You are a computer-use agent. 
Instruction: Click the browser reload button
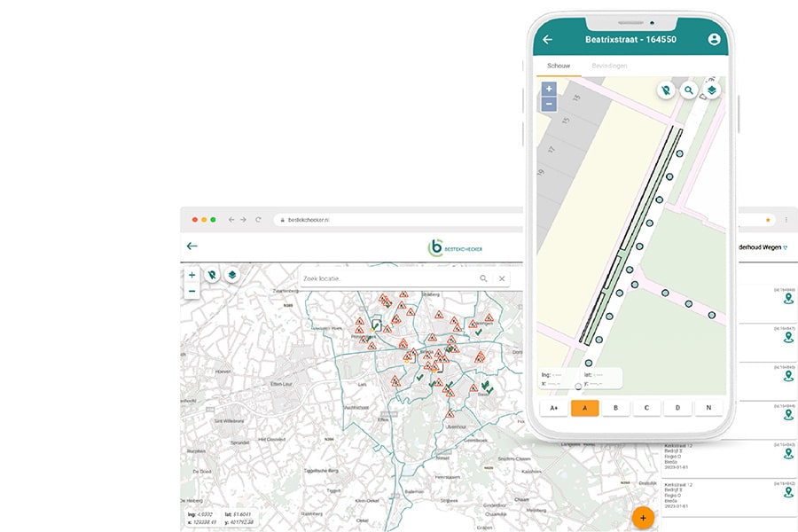[x=258, y=219]
